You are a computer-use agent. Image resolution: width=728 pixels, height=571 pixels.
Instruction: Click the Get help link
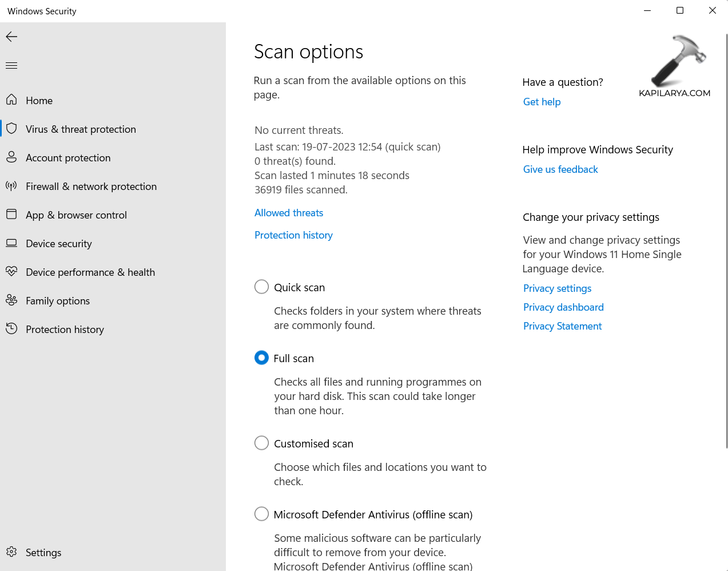(542, 102)
